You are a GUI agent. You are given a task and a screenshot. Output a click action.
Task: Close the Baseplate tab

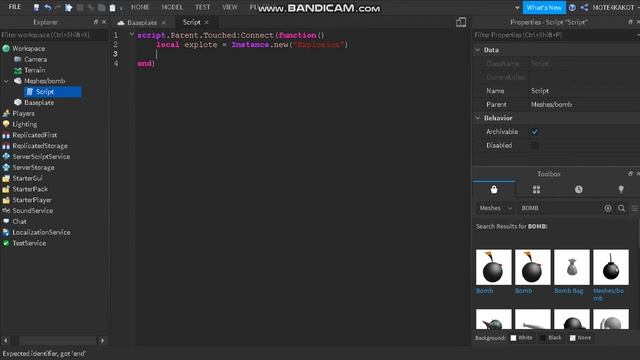click(164, 22)
